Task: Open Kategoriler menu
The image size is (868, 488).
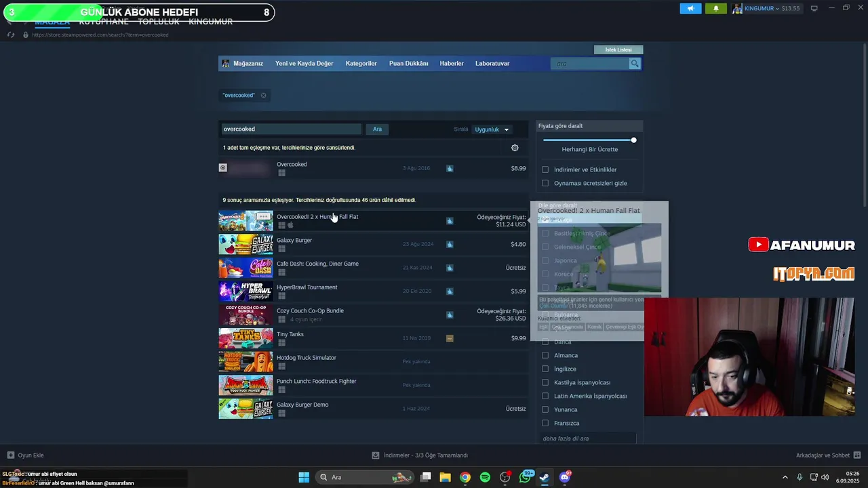Action: pos(361,63)
